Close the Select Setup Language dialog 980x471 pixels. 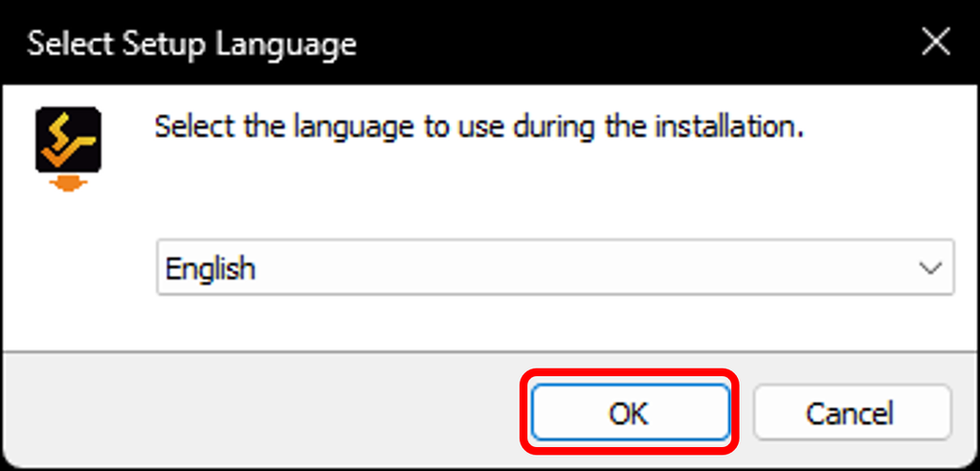click(934, 43)
